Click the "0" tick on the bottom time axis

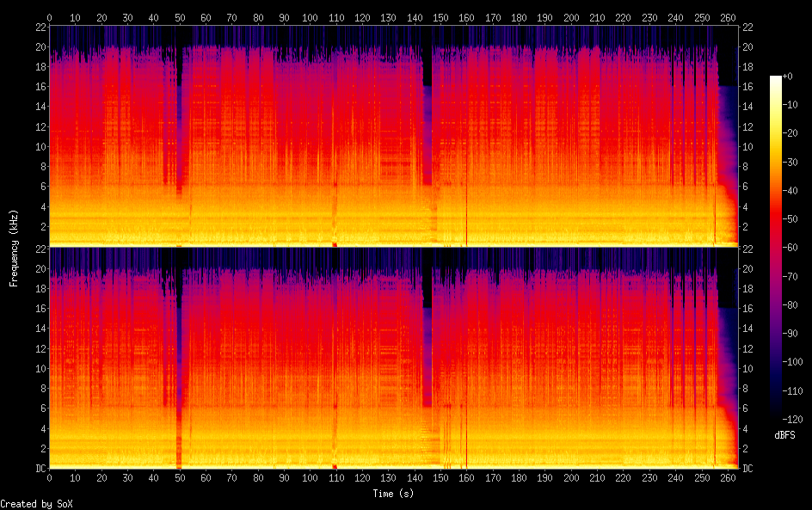coord(49,478)
